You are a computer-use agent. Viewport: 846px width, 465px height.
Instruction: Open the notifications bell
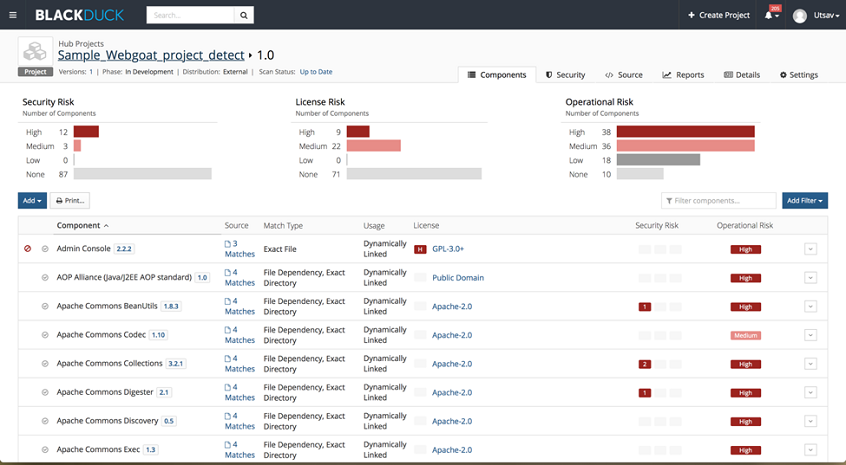[770, 15]
